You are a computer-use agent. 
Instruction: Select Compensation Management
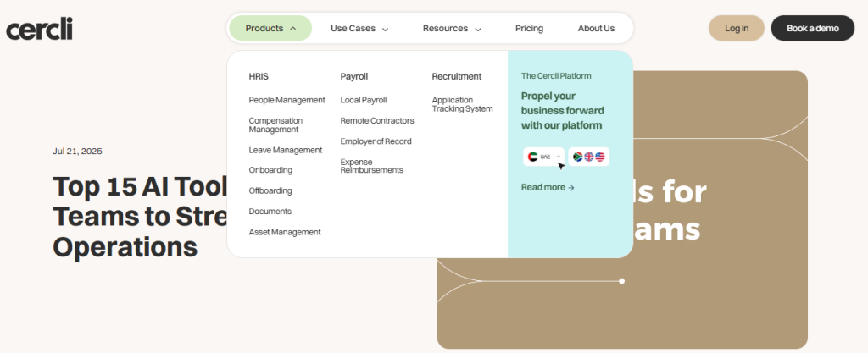click(x=274, y=124)
